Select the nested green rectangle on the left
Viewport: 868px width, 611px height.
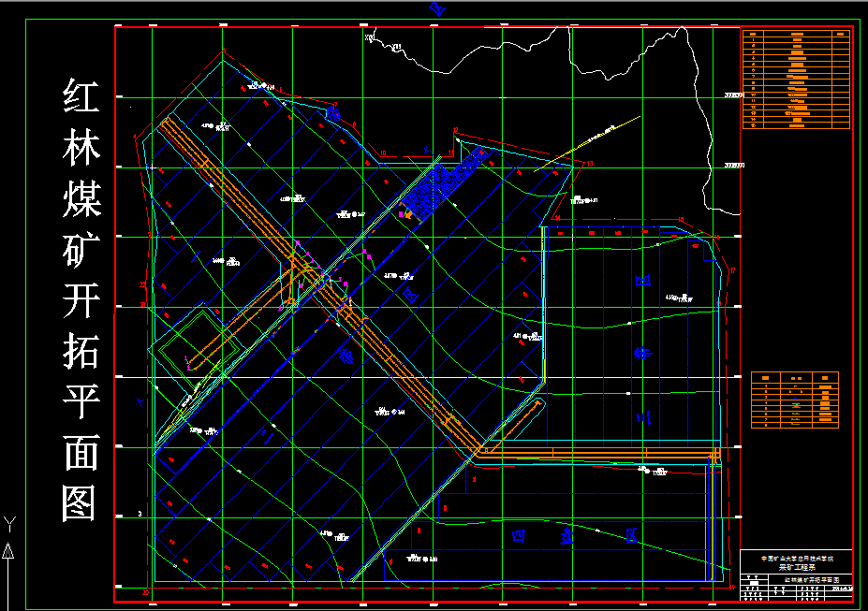coord(199,347)
